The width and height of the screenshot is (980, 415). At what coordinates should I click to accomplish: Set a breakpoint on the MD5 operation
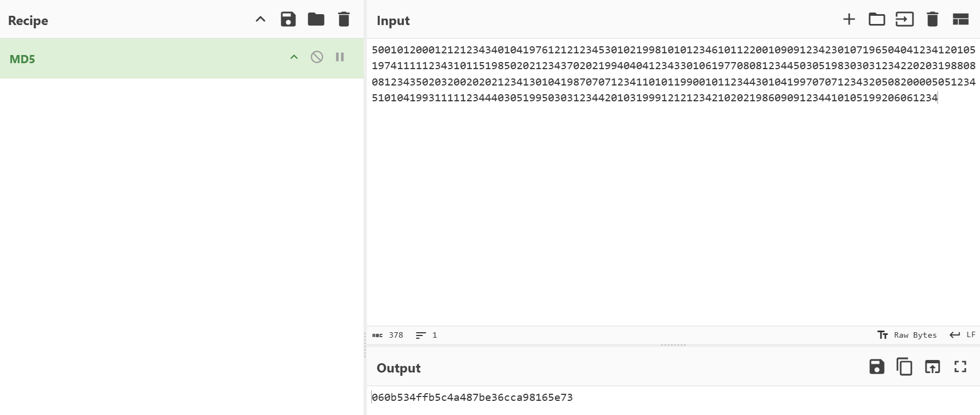tap(340, 57)
